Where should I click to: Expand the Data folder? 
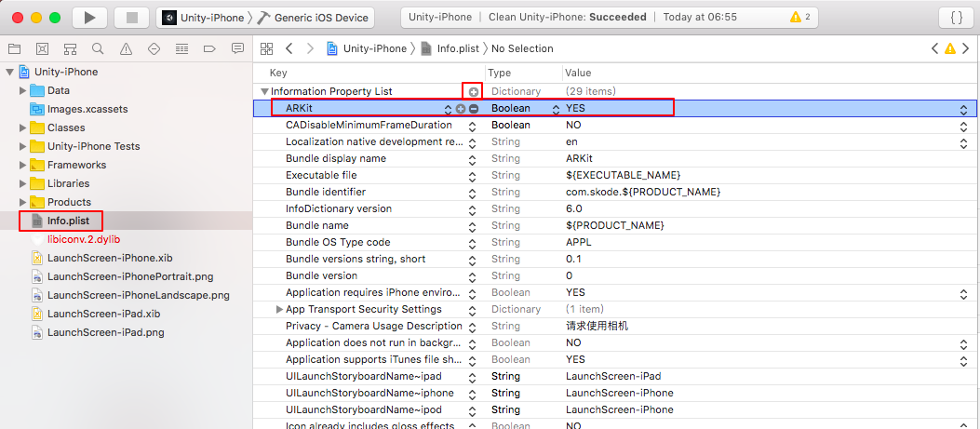coord(23,90)
